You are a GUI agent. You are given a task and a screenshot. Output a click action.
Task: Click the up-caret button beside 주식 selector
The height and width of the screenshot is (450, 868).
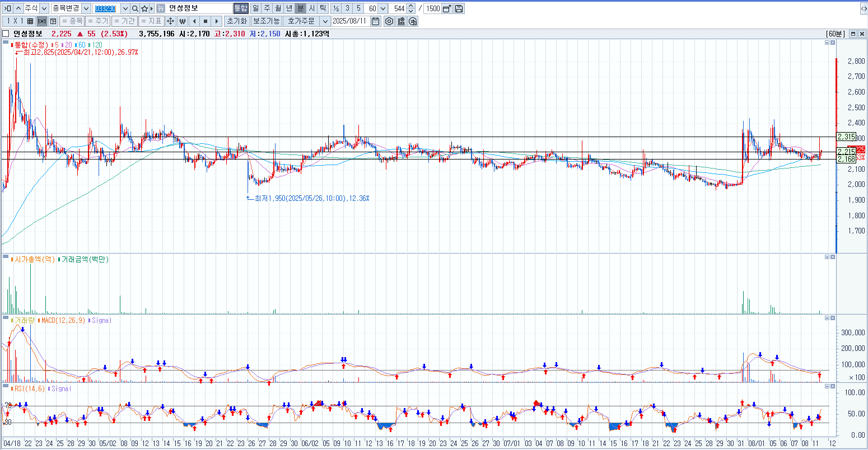18,8
